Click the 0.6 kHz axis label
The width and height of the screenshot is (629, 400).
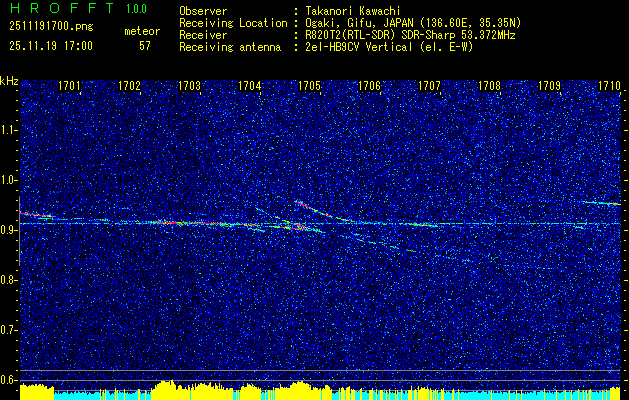click(8, 380)
